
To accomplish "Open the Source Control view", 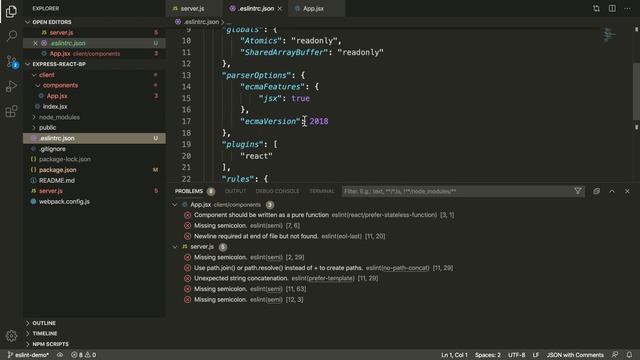I will [11, 61].
